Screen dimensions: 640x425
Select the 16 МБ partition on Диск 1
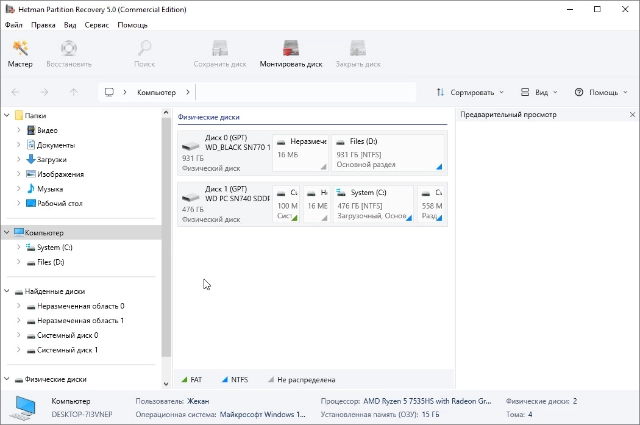point(316,204)
